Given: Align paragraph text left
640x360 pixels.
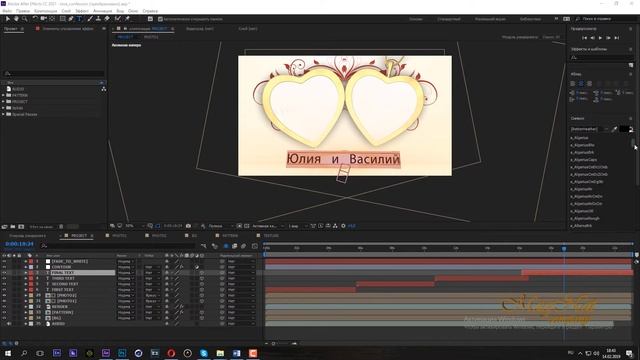Looking at the screenshot, I should click(x=573, y=83).
